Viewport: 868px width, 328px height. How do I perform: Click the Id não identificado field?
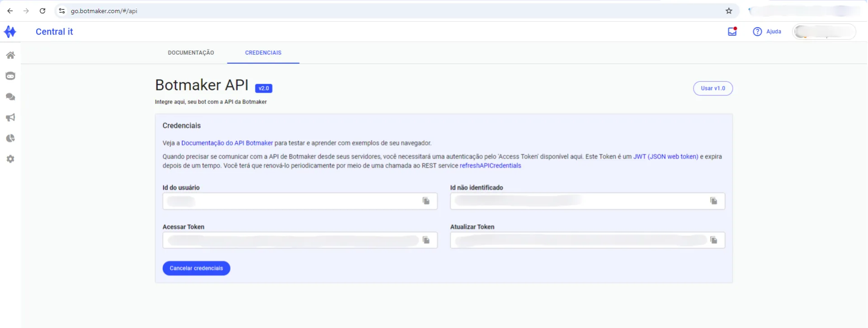click(x=588, y=201)
